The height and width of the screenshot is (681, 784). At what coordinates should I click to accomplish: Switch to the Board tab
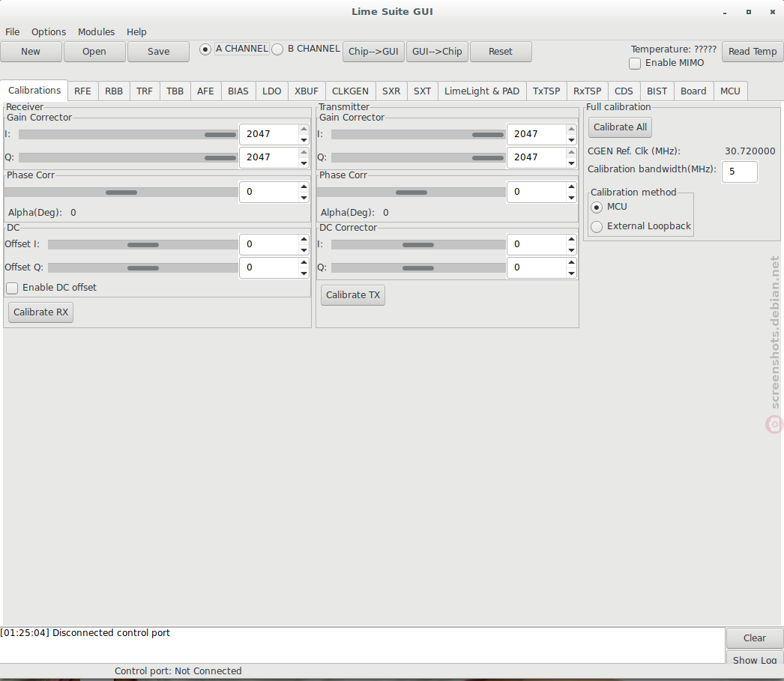693,91
